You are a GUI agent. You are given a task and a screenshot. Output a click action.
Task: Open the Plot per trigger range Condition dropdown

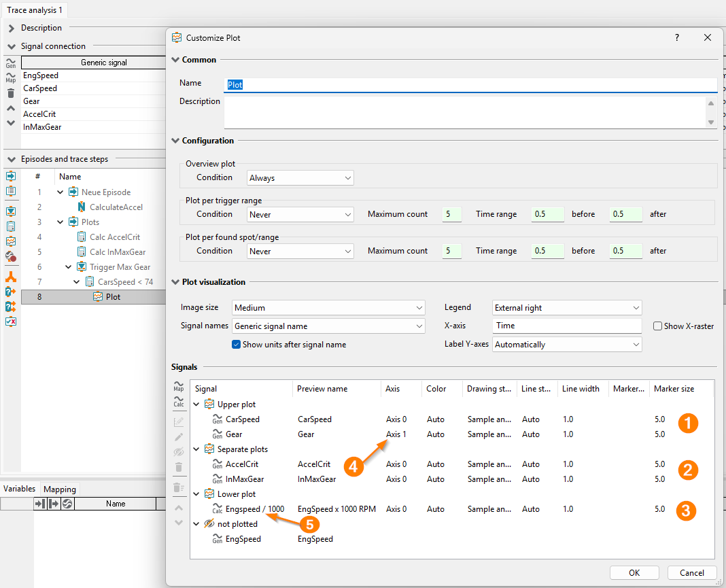300,214
